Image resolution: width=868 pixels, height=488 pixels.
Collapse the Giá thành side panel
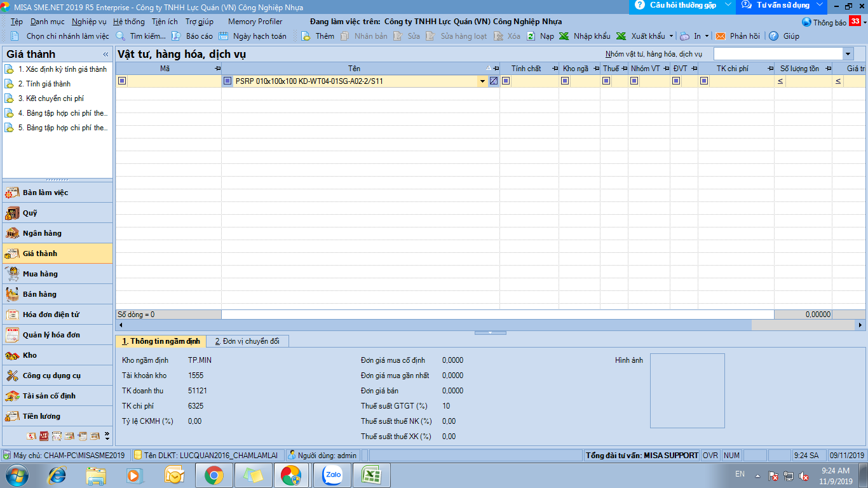tap(105, 55)
